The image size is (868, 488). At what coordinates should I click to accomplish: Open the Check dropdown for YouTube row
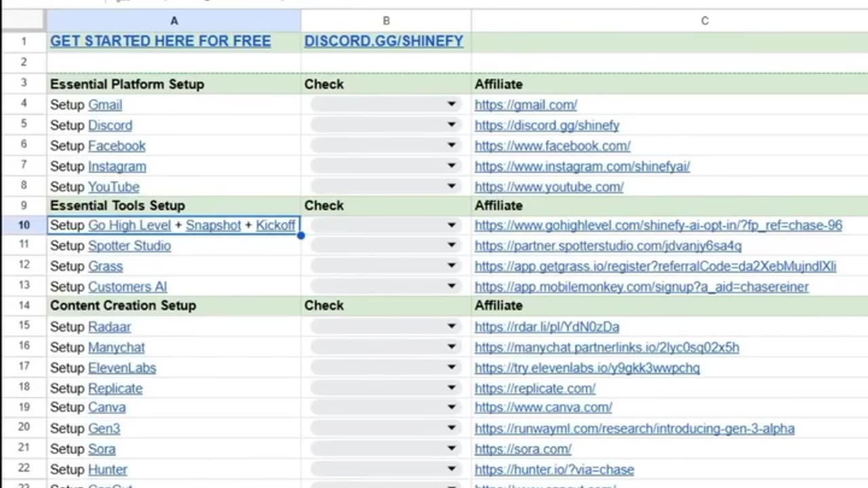coord(384,186)
